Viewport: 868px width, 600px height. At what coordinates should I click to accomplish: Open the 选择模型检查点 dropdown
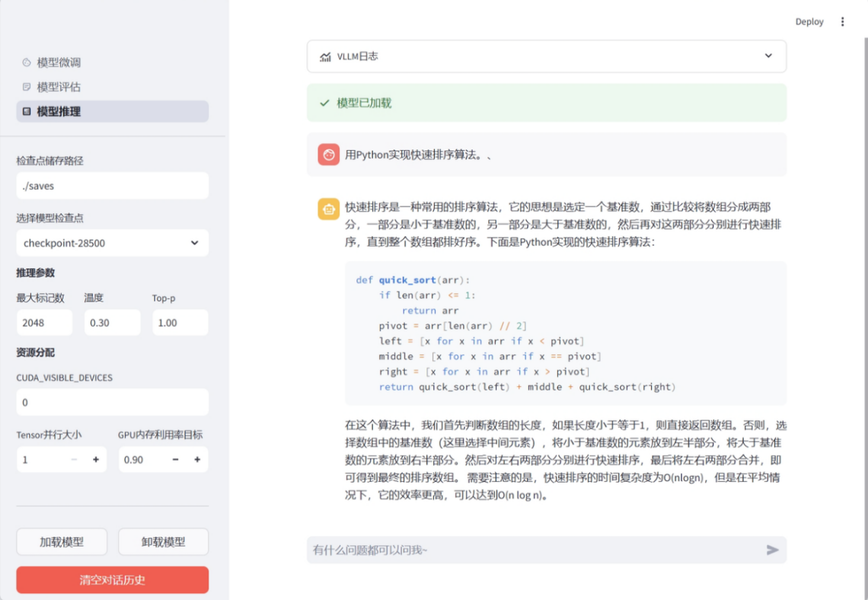click(112, 243)
